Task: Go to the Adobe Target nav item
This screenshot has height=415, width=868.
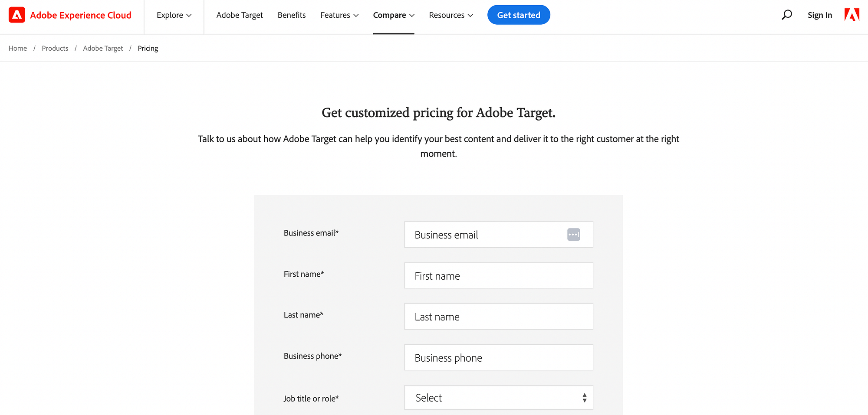Action: tap(240, 15)
